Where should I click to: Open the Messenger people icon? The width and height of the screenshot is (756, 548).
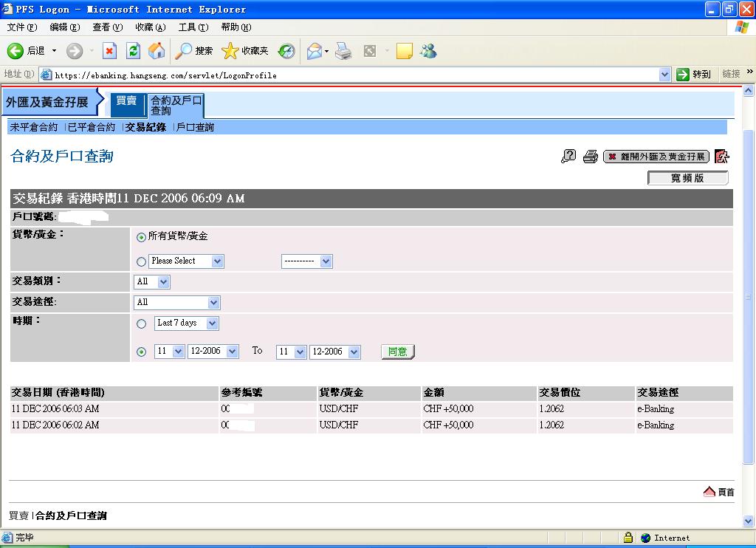(x=428, y=51)
